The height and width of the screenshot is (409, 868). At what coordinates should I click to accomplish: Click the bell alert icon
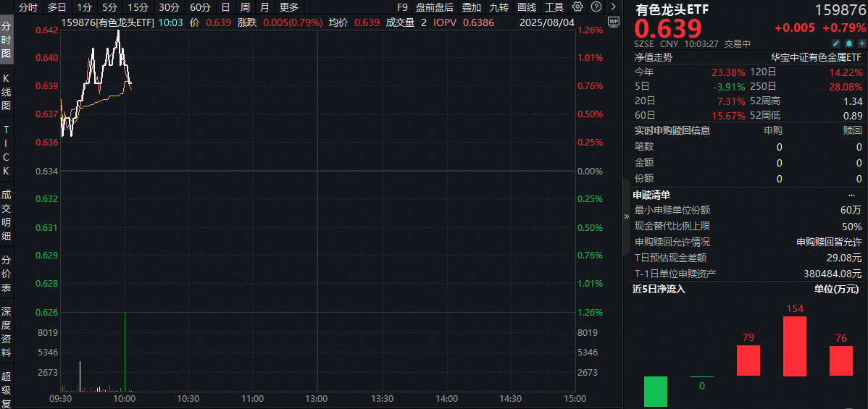[x=848, y=43]
